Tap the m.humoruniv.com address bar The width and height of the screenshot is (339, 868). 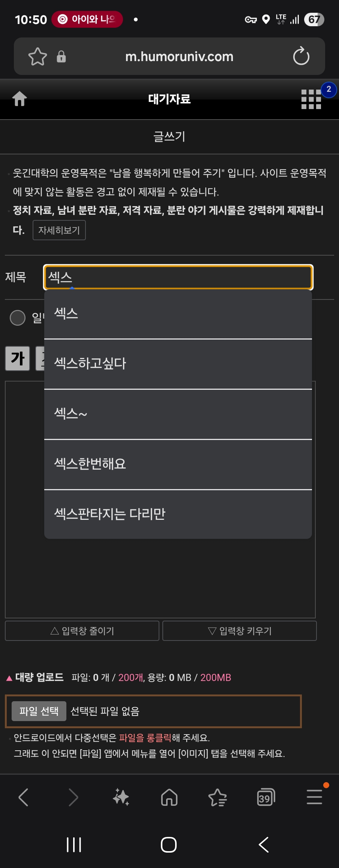179,57
